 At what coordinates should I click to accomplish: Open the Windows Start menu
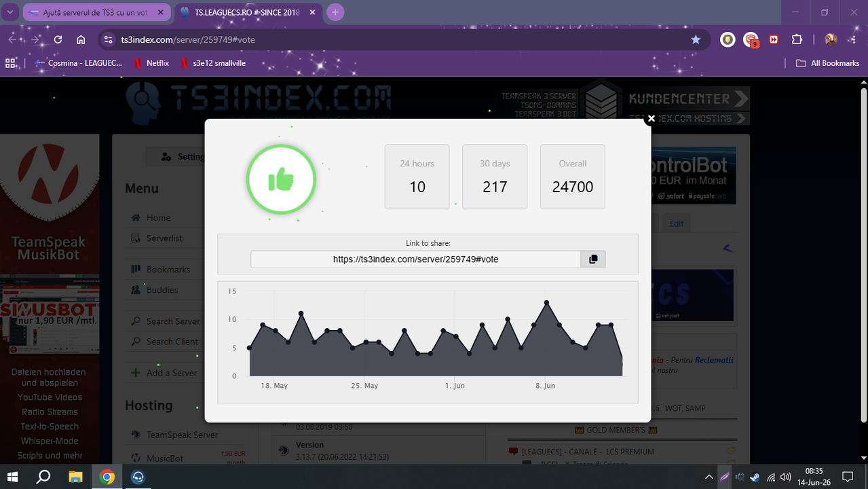(x=13, y=477)
